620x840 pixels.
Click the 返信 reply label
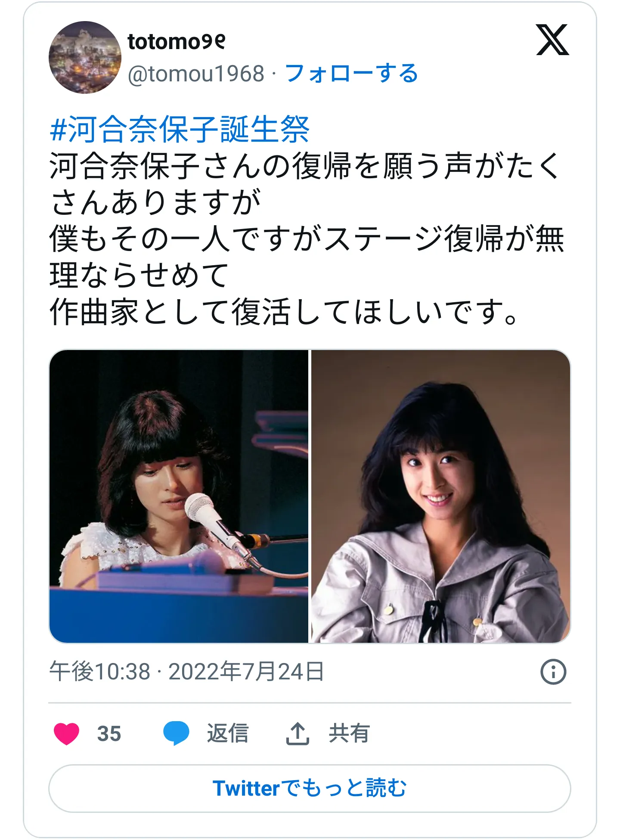point(228,733)
